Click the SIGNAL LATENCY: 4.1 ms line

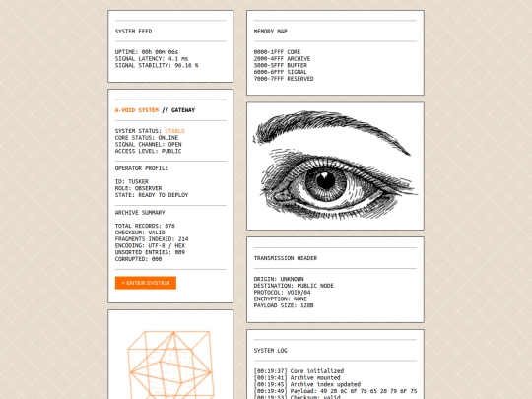click(x=152, y=59)
